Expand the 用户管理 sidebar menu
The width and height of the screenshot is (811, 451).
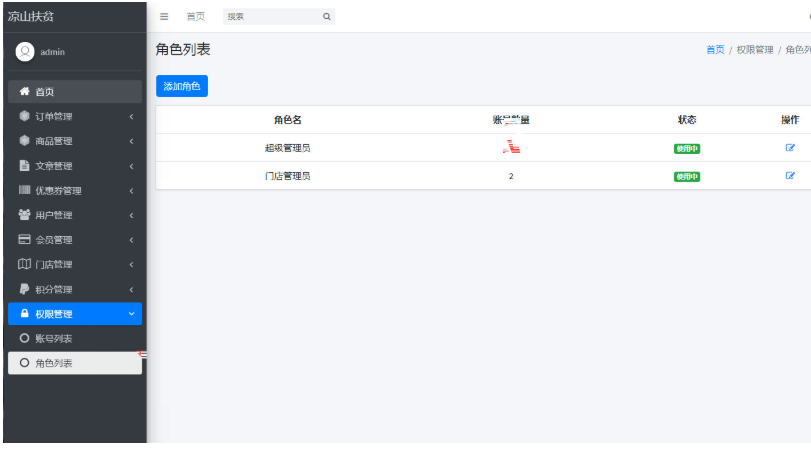74,215
